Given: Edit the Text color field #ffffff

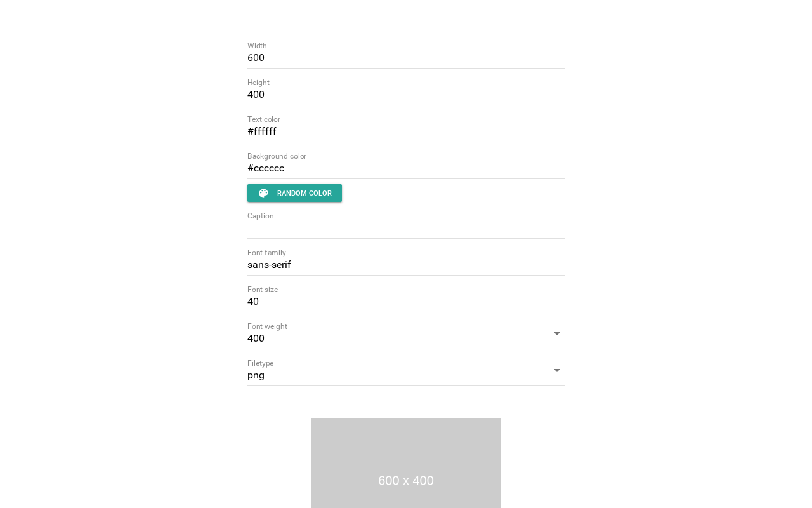Looking at the screenshot, I should point(406,131).
